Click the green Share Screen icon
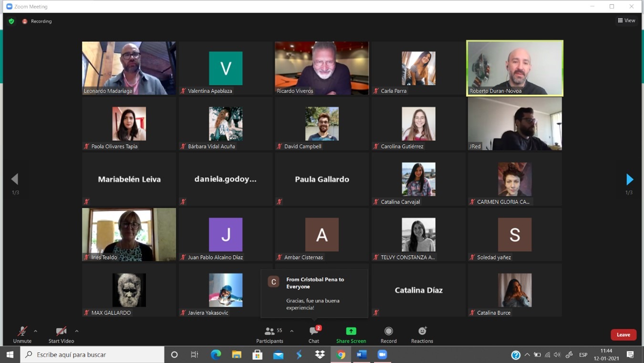644x363 pixels. pyautogui.click(x=351, y=331)
